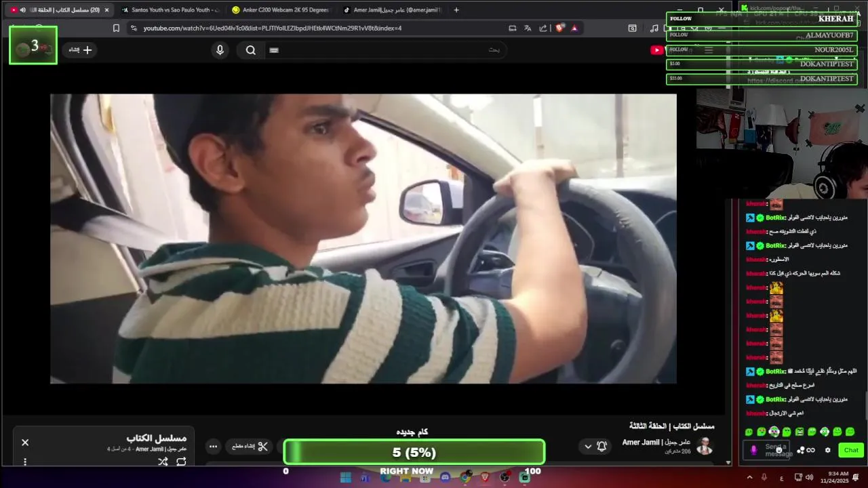Viewport: 868px width, 488px height.
Task: Click the clip scissors button
Action: point(250,446)
